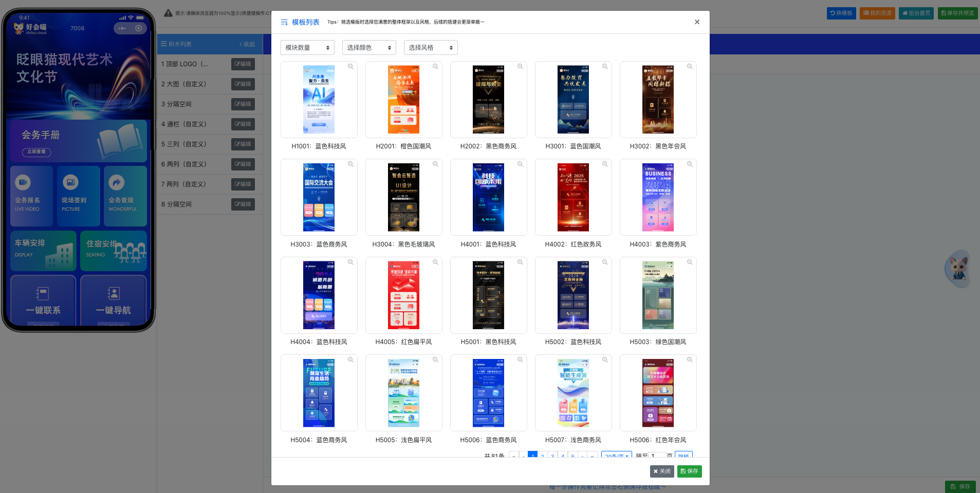The width and height of the screenshot is (980, 493).
Task: Close the 模板列表 dialog with X
Action: (x=697, y=22)
